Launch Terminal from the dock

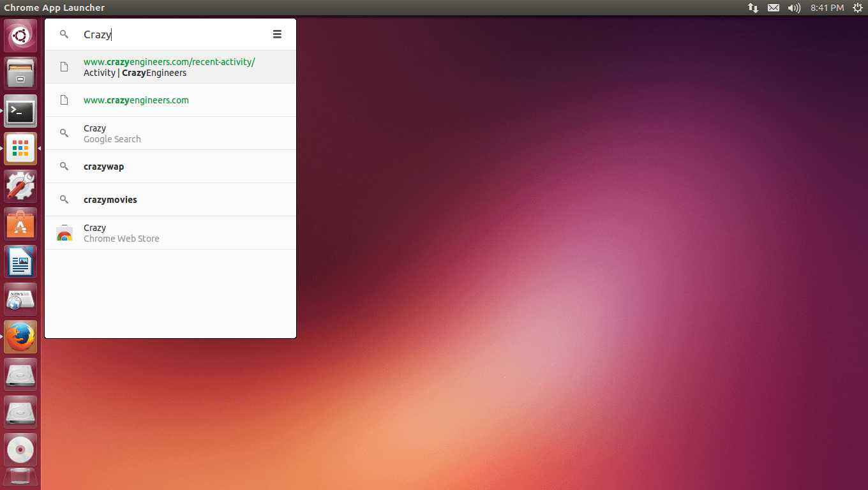[x=20, y=111]
